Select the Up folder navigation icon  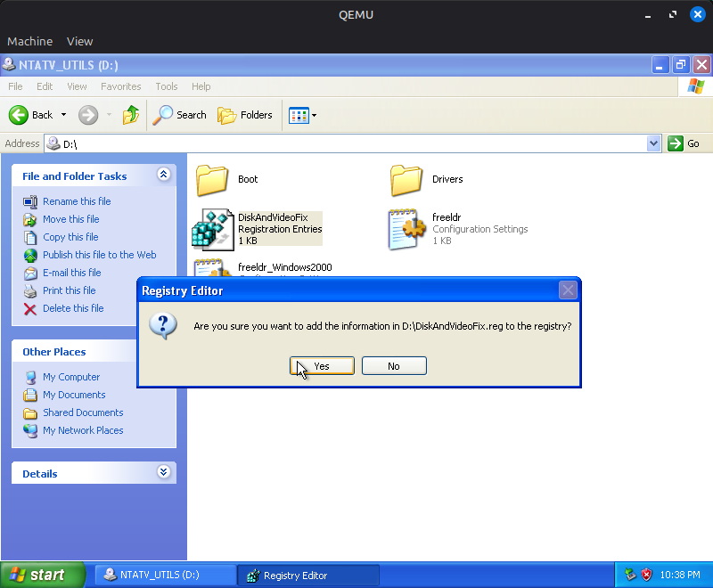click(130, 114)
